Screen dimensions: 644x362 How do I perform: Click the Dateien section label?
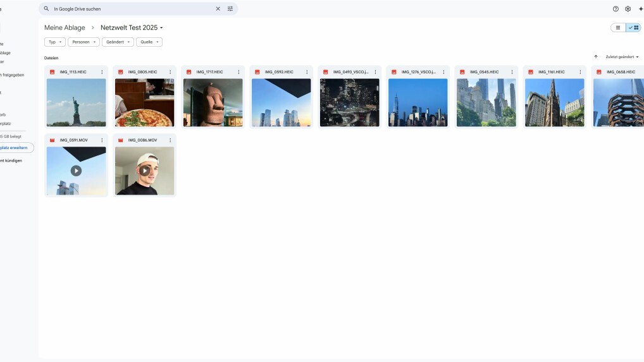click(51, 58)
